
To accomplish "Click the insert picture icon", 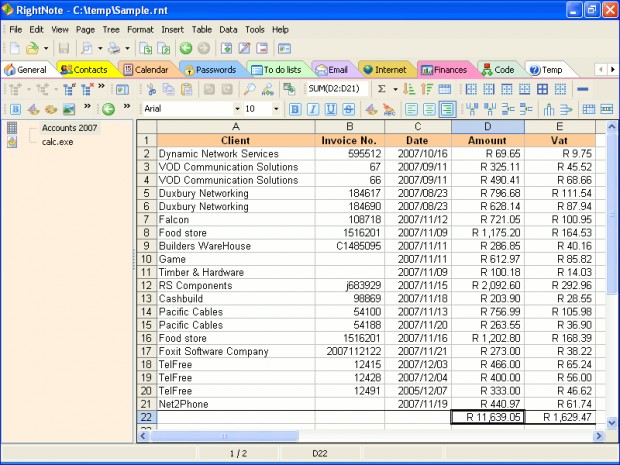I will click(x=69, y=109).
